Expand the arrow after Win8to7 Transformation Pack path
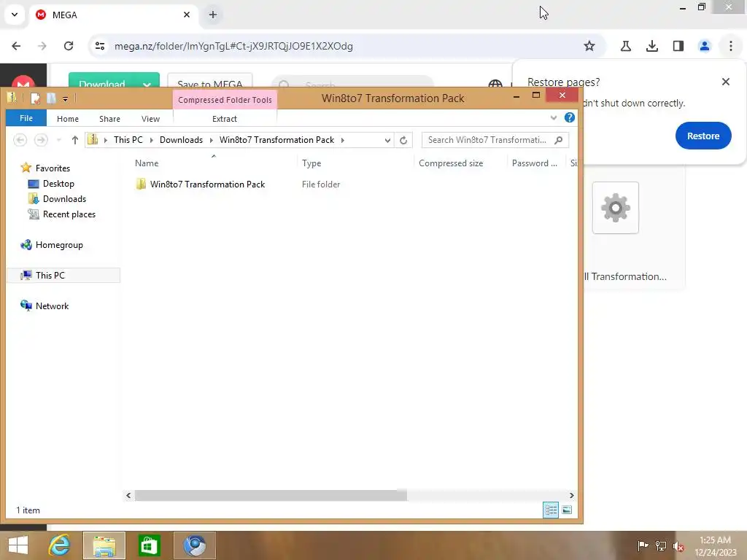This screenshot has height=560, width=747. (343, 140)
